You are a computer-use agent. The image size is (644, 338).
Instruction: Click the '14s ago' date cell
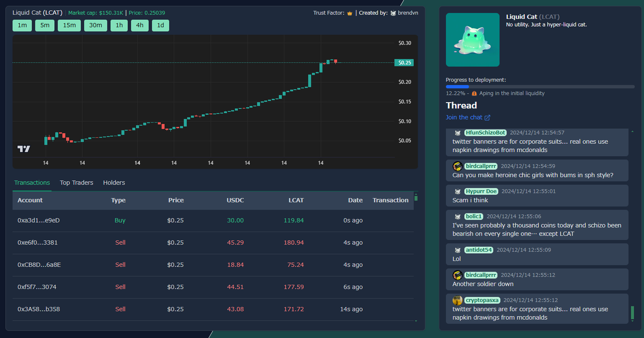[351, 309]
